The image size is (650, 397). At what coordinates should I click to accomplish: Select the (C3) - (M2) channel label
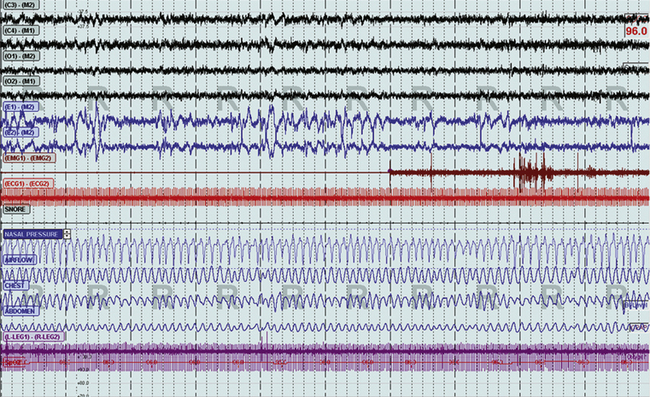click(x=21, y=5)
